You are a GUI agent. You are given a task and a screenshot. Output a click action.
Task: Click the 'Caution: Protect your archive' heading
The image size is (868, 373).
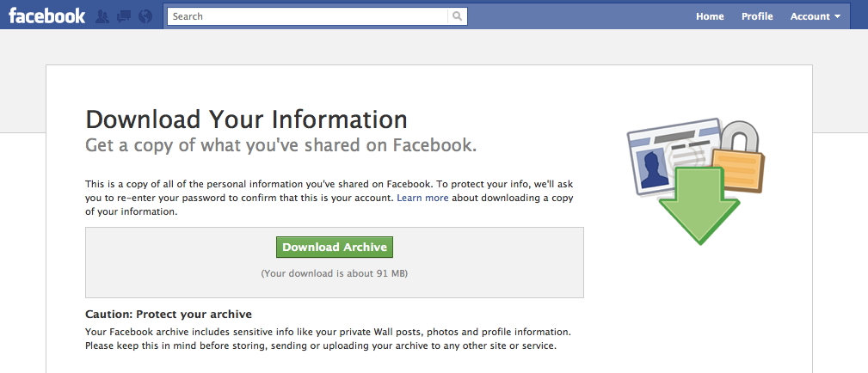[x=169, y=314]
